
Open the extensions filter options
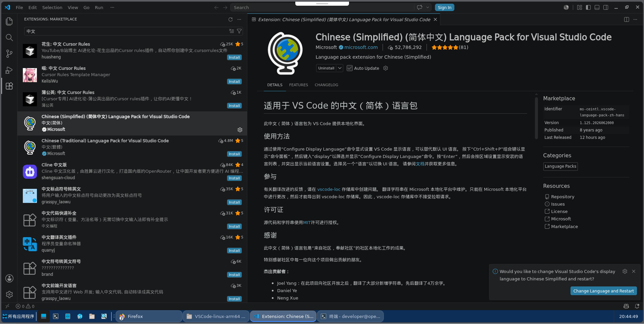click(239, 31)
